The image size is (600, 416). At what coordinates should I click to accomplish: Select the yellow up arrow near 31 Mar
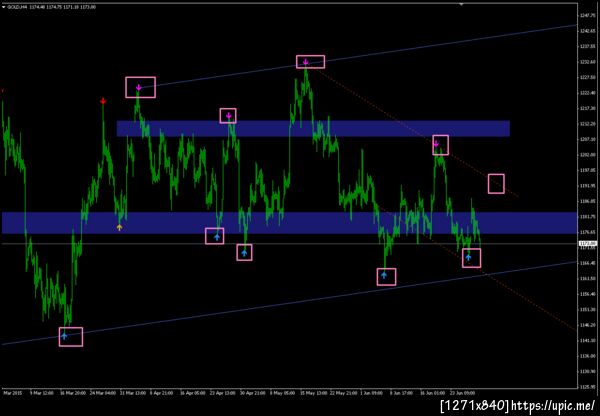(119, 228)
